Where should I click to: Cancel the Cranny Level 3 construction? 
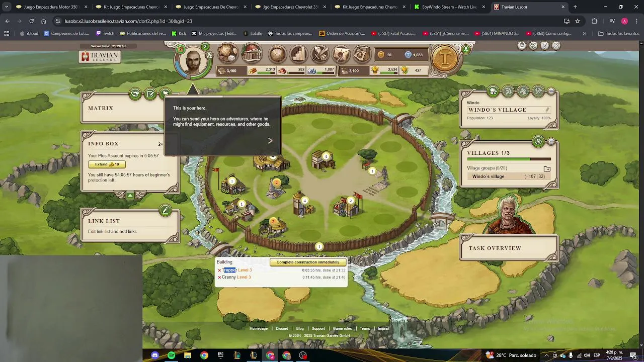(x=219, y=278)
